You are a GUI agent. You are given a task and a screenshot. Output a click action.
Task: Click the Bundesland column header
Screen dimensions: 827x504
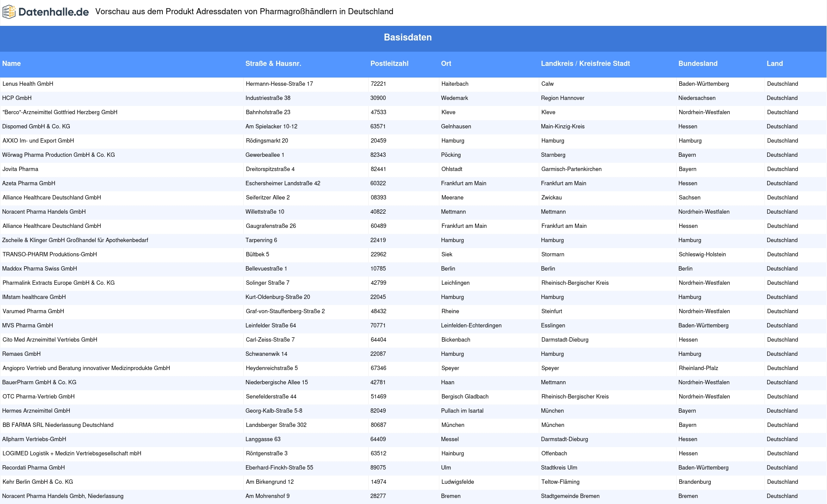tap(698, 63)
